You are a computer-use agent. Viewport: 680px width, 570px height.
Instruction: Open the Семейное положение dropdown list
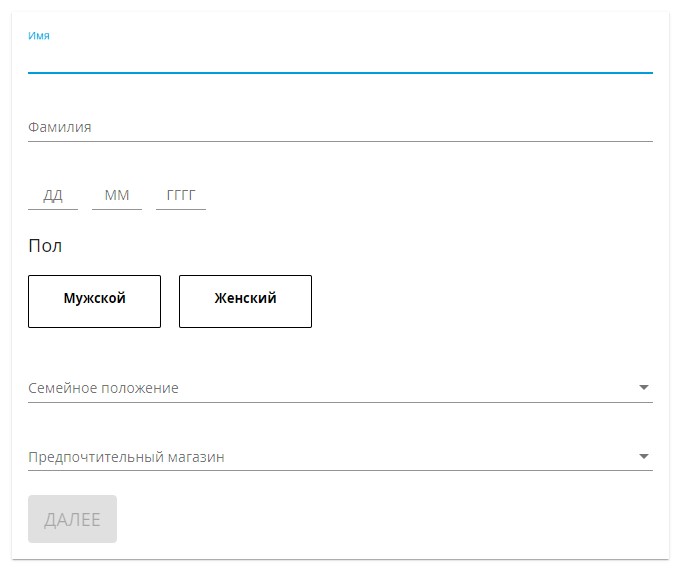tap(340, 388)
